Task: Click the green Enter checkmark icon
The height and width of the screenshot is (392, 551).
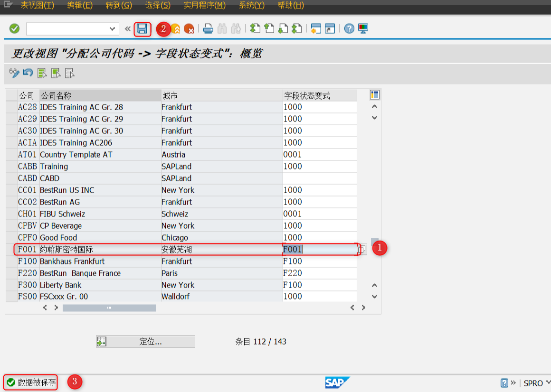Action: (14, 28)
